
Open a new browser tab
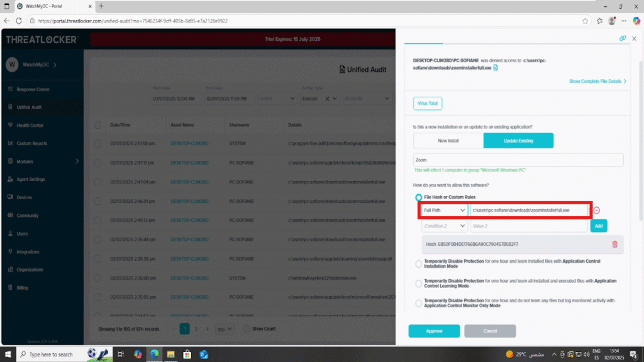click(101, 6)
